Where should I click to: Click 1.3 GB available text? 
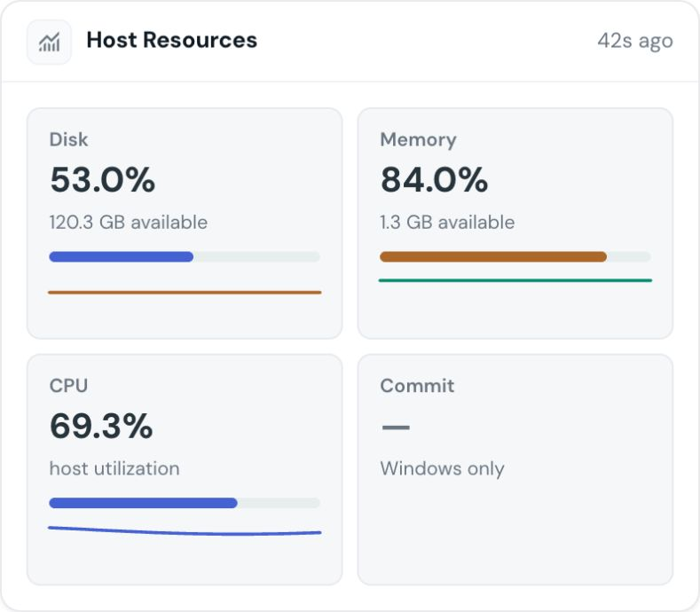[447, 223]
